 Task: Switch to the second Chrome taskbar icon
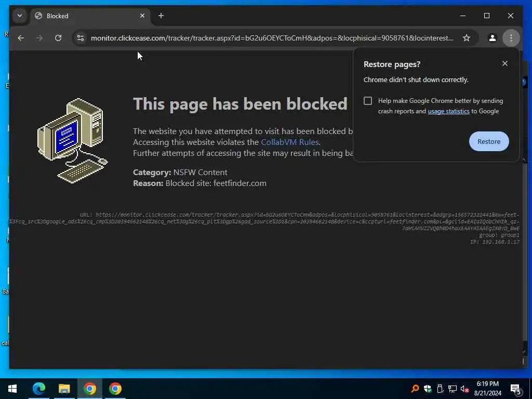click(x=115, y=389)
